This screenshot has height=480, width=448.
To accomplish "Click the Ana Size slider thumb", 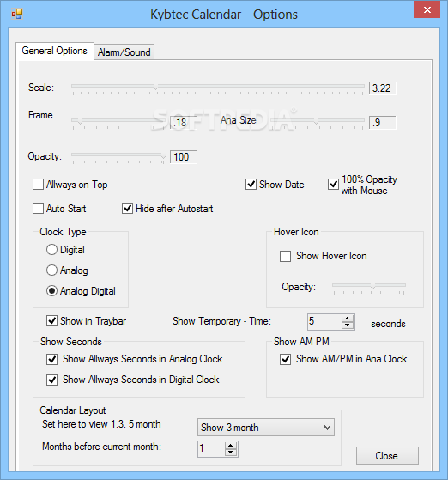I will pyautogui.click(x=317, y=122).
